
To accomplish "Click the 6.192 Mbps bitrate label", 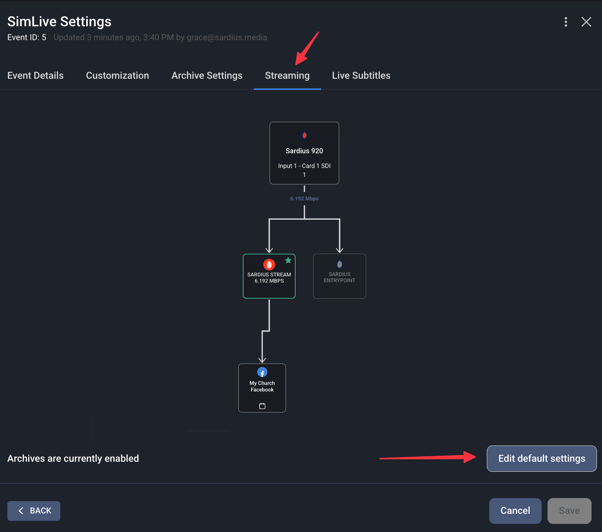I will pyautogui.click(x=304, y=199).
